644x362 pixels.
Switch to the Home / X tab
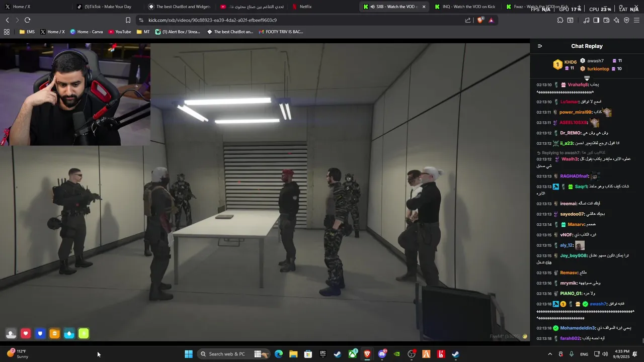(x=35, y=7)
